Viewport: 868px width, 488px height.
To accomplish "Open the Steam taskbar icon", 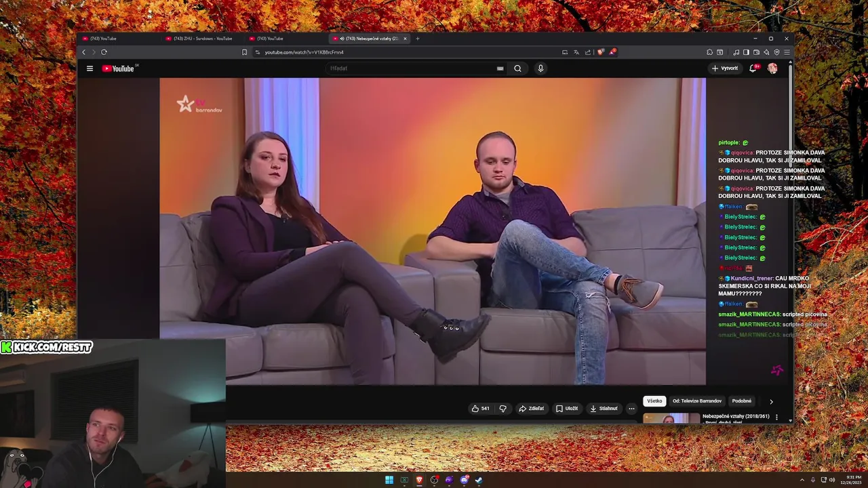I will pyautogui.click(x=479, y=480).
